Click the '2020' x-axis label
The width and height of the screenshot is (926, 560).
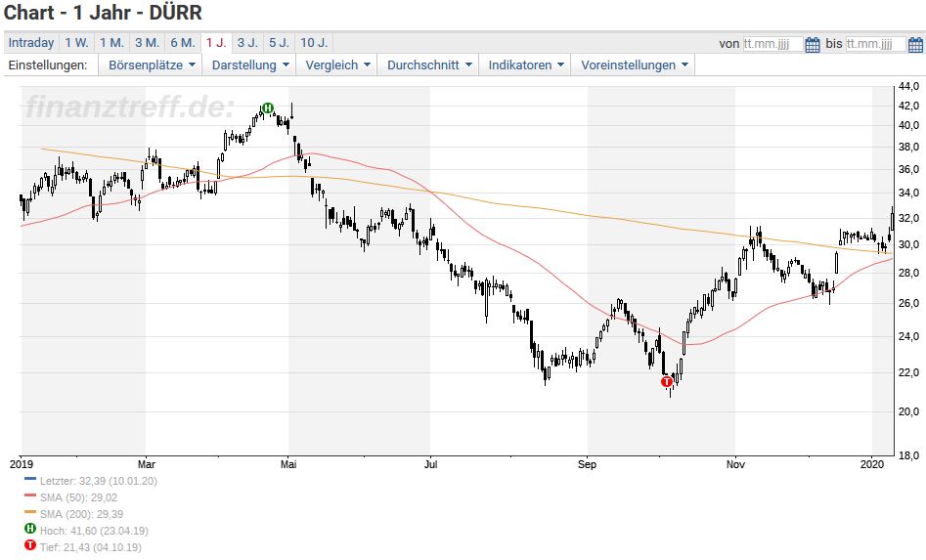click(872, 464)
